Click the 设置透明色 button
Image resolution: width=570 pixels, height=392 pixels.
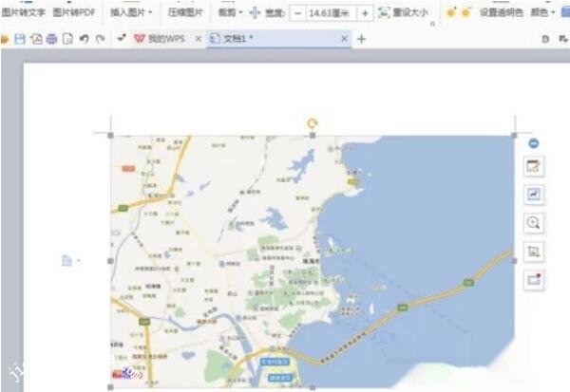coord(501,13)
